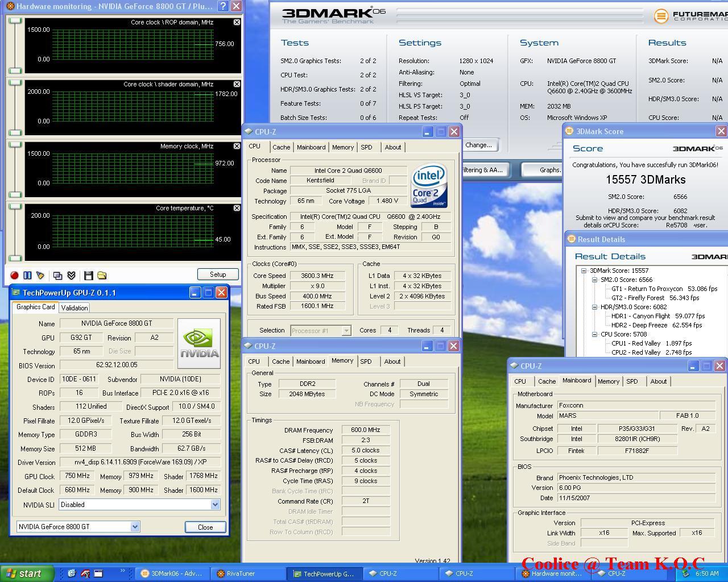
Task: Click the NVIDIA logo in GPU-Z
Action: tap(199, 343)
